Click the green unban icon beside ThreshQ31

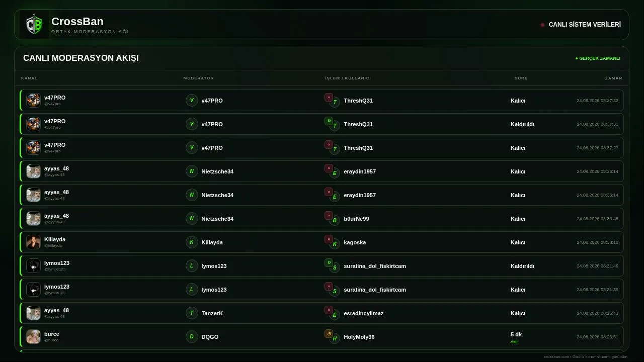(x=329, y=121)
